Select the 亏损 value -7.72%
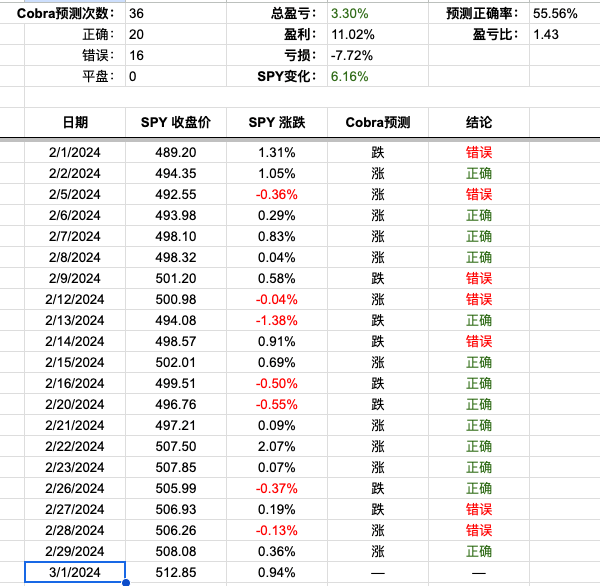This screenshot has height=586, width=600. pos(378,55)
